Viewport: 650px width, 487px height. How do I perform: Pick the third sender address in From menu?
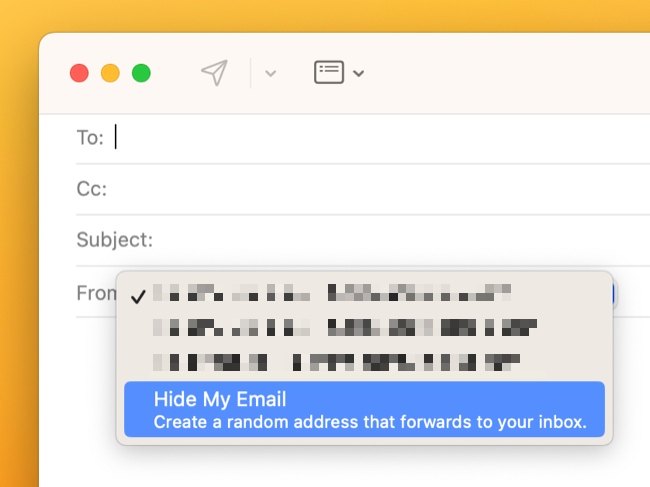(x=336, y=361)
